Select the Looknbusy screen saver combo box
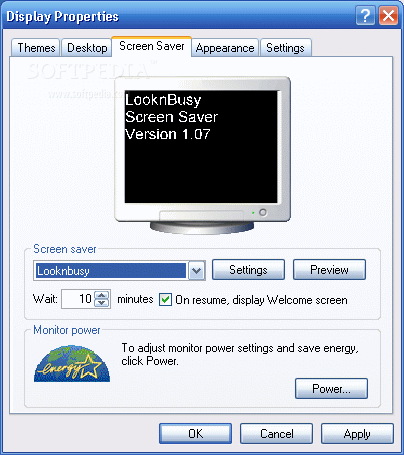This screenshot has width=404, height=455. [x=119, y=270]
